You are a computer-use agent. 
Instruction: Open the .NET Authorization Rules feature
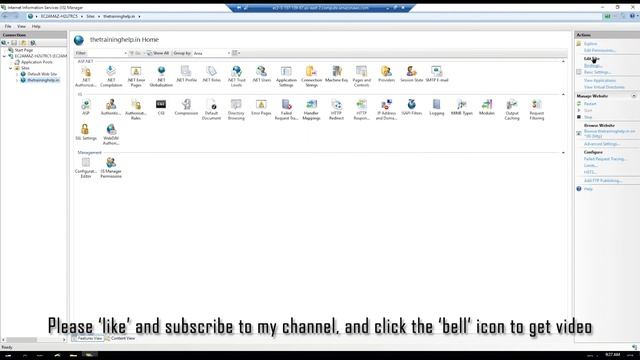click(86, 76)
